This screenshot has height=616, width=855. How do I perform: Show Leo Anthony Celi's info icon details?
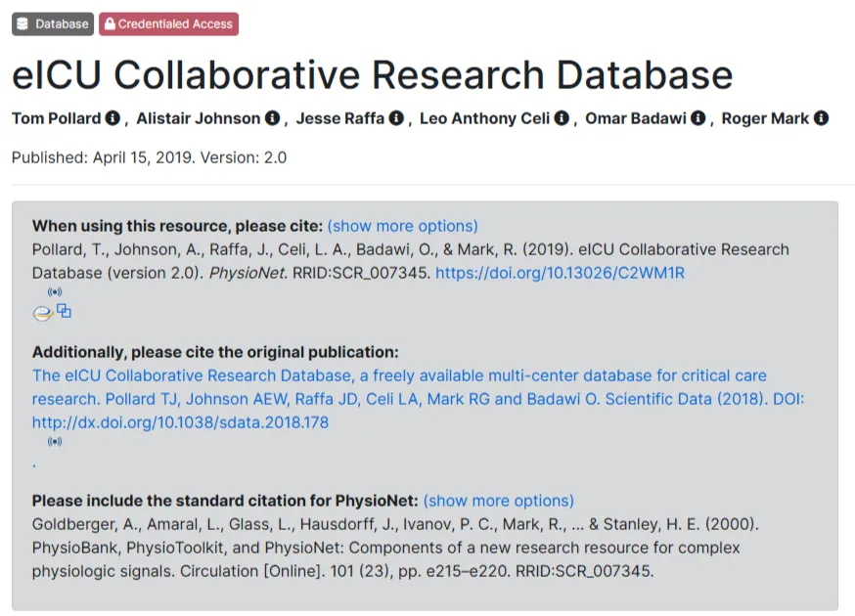tap(562, 117)
